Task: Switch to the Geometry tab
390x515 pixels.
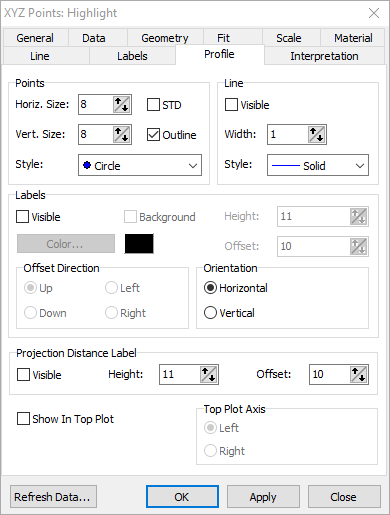Action: click(x=165, y=38)
